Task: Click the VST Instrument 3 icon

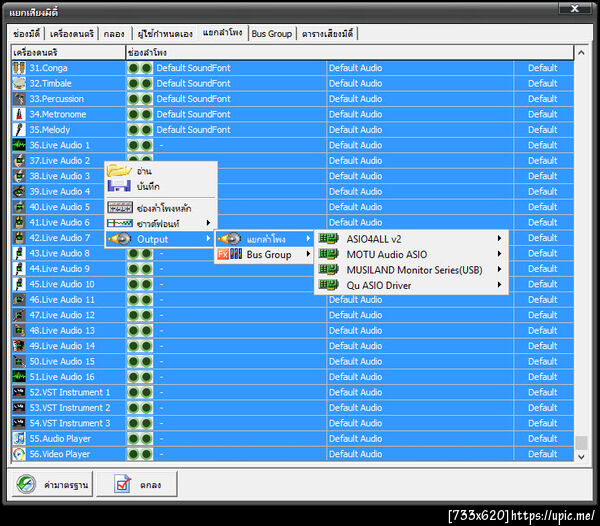Action: tap(19, 423)
